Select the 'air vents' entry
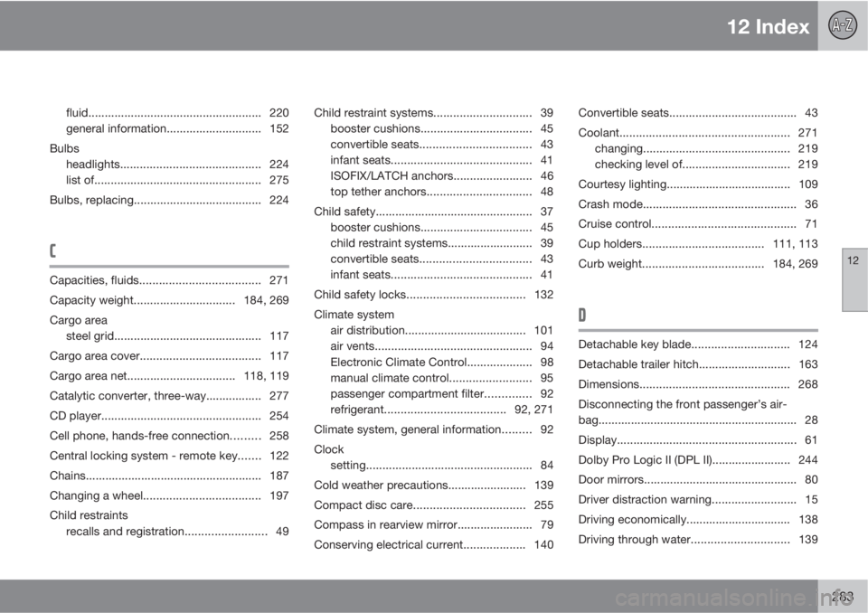Viewport: 868px width, 613px height. pyautogui.click(x=442, y=346)
